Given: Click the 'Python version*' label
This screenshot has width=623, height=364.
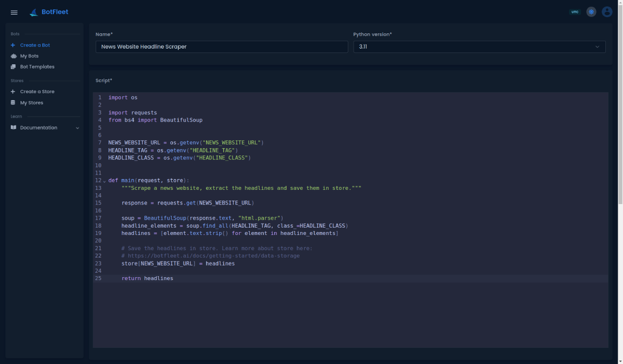Looking at the screenshot, I should point(372,34).
